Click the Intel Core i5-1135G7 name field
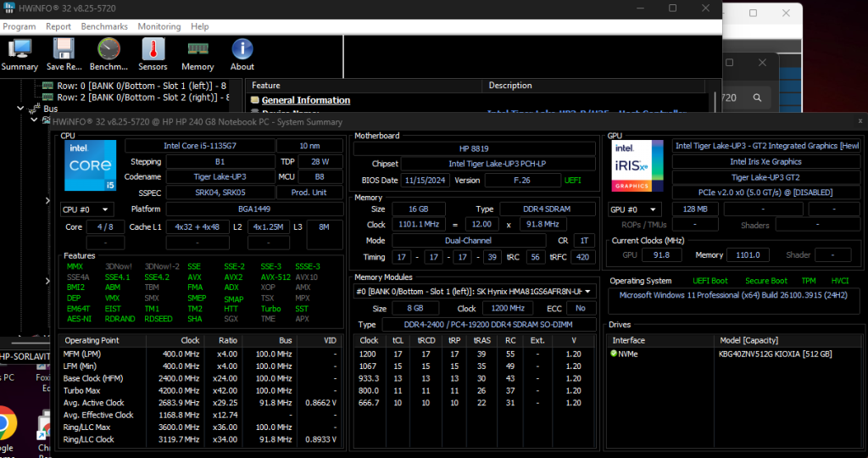The width and height of the screenshot is (868, 458). [x=200, y=146]
